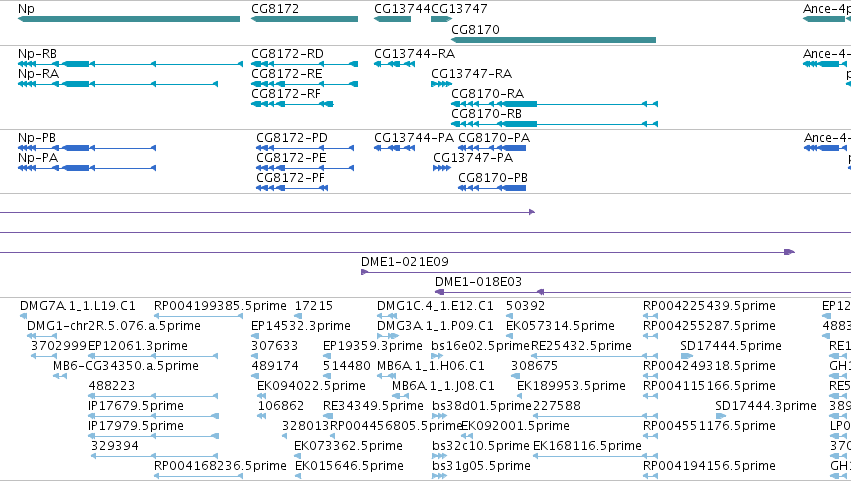Click EST DMG1C.4_1.E12.C1
Image resolution: width=851 pixels, height=481 pixels.
(435, 306)
